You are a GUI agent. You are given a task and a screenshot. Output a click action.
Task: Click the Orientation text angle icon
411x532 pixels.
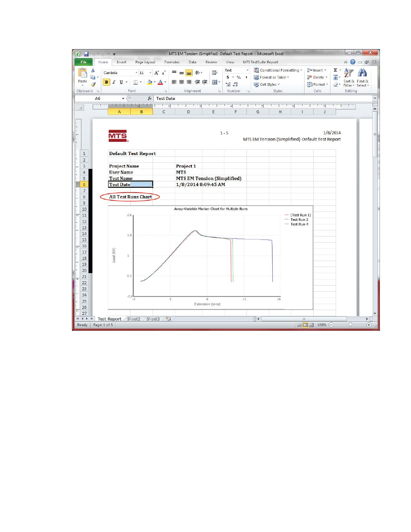click(x=197, y=73)
